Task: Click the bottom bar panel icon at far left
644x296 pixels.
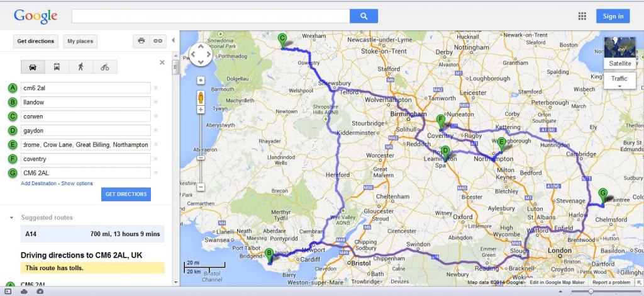Action: coord(8,292)
